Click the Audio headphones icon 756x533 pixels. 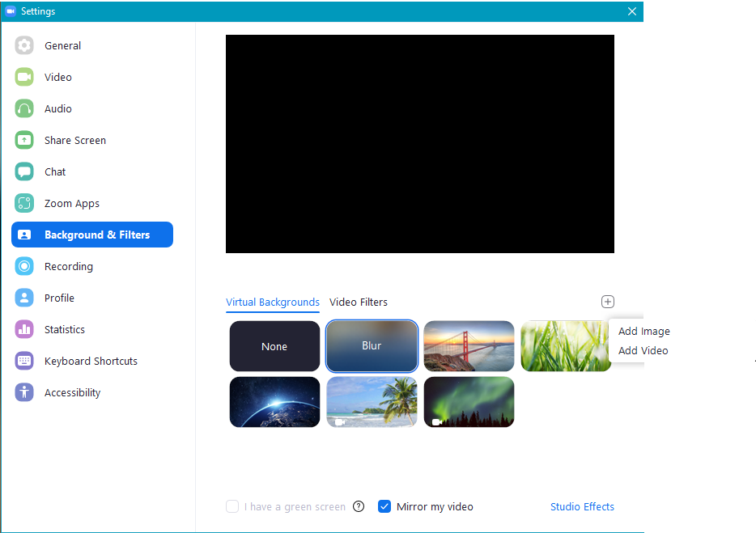click(24, 109)
